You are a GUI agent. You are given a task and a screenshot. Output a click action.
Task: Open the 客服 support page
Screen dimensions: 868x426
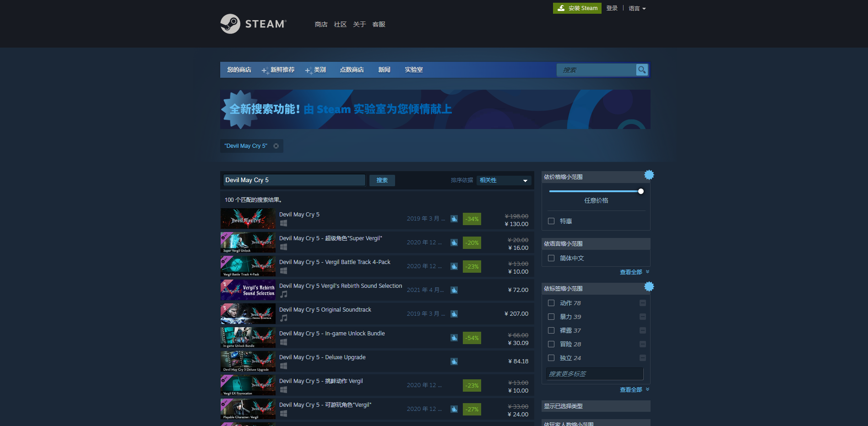coord(379,24)
